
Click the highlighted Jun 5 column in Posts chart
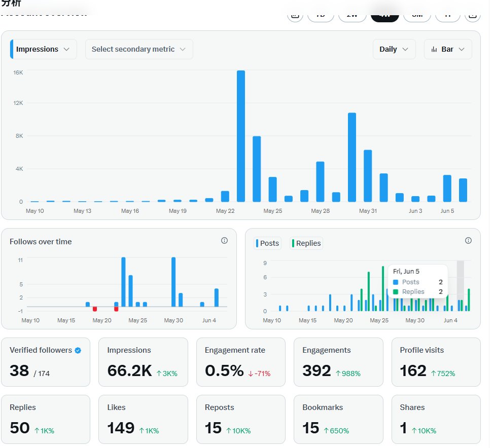(461, 286)
